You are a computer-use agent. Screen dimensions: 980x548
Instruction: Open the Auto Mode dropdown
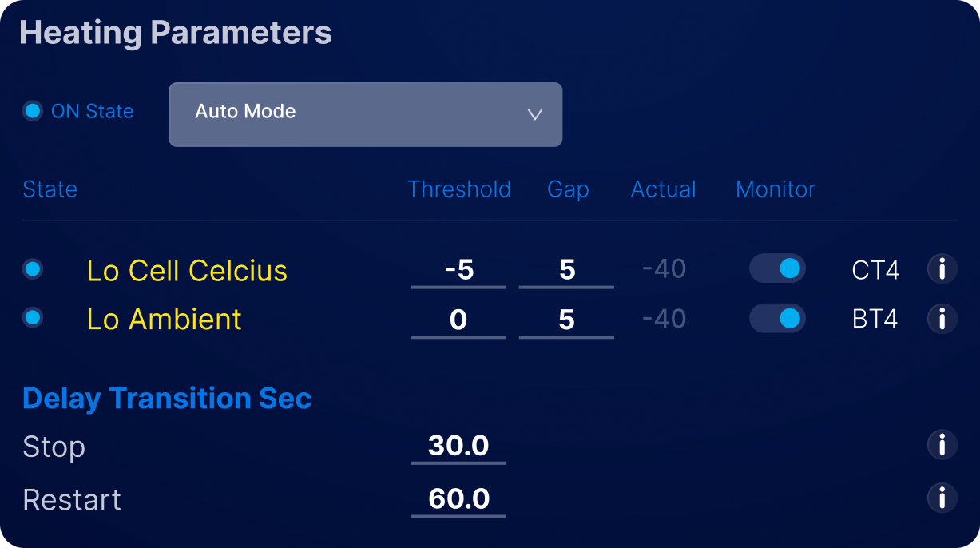365,114
